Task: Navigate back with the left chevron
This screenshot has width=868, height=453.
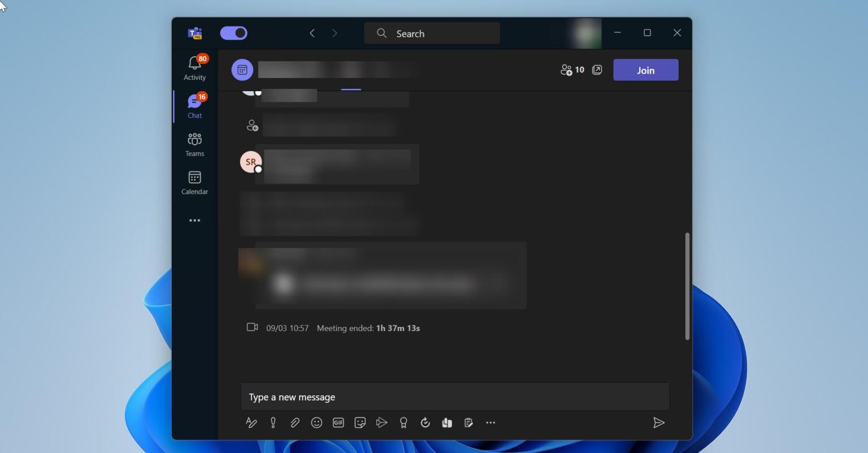Action: pos(312,33)
